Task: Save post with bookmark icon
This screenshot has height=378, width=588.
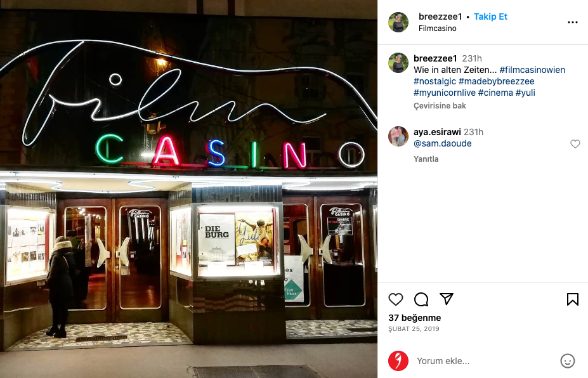Action: tap(572, 299)
